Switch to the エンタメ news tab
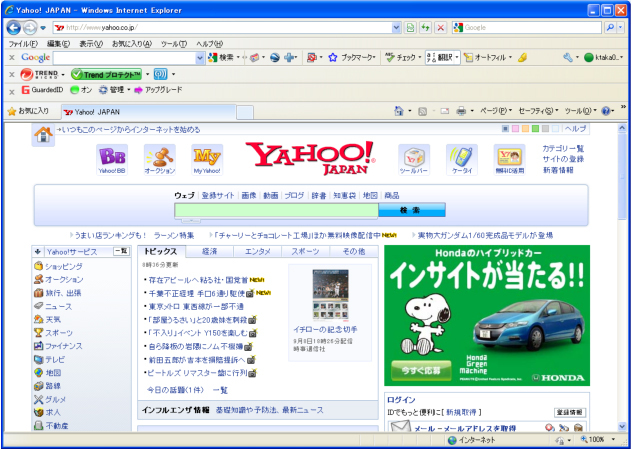 click(258, 251)
